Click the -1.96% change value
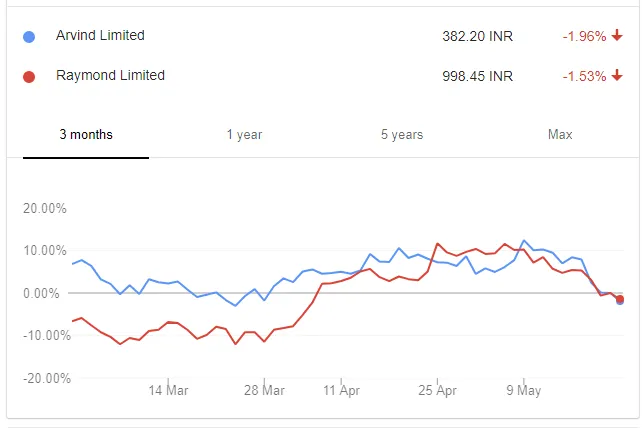642x428 pixels. point(584,36)
